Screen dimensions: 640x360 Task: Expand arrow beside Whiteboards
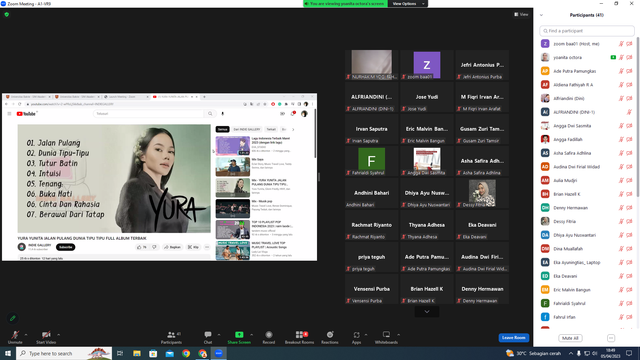coord(398,335)
